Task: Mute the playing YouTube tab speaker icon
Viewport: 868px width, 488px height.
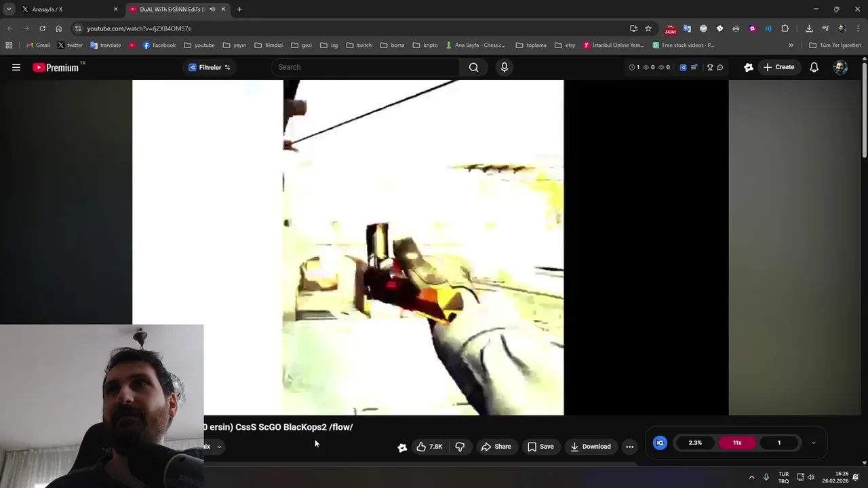Action: click(x=212, y=9)
